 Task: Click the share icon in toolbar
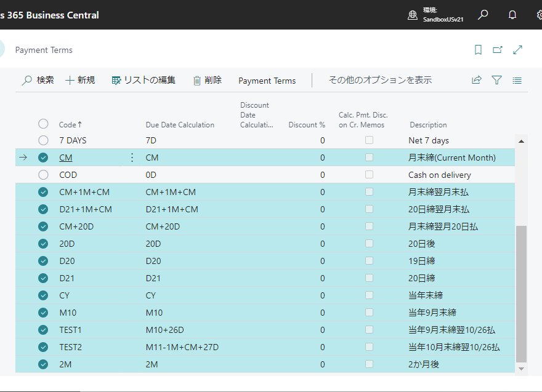point(477,80)
